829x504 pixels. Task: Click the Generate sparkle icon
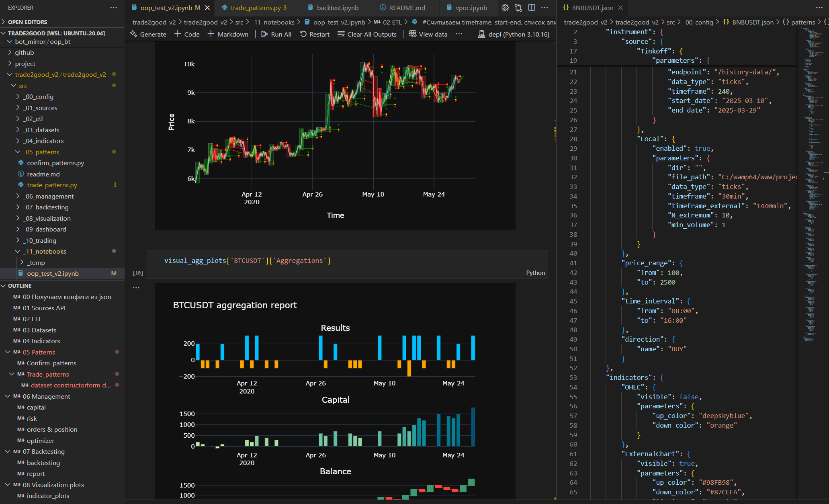pyautogui.click(x=134, y=34)
